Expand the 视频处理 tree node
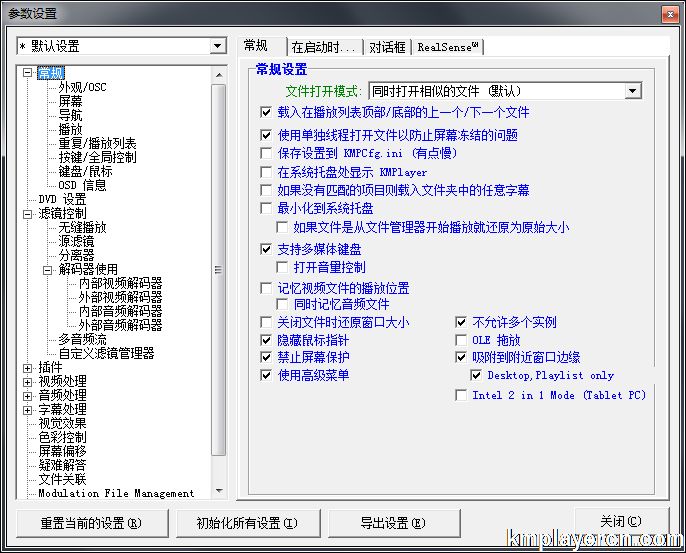 coord(28,382)
